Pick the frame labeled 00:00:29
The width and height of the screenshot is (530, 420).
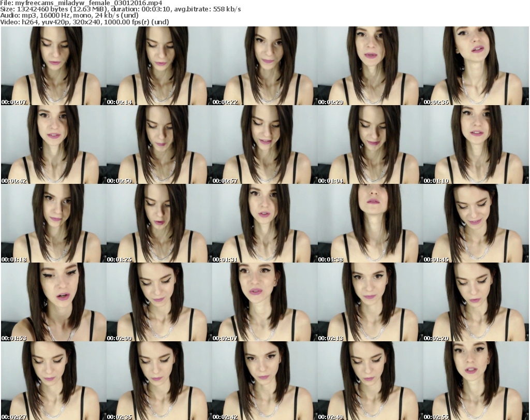point(370,66)
